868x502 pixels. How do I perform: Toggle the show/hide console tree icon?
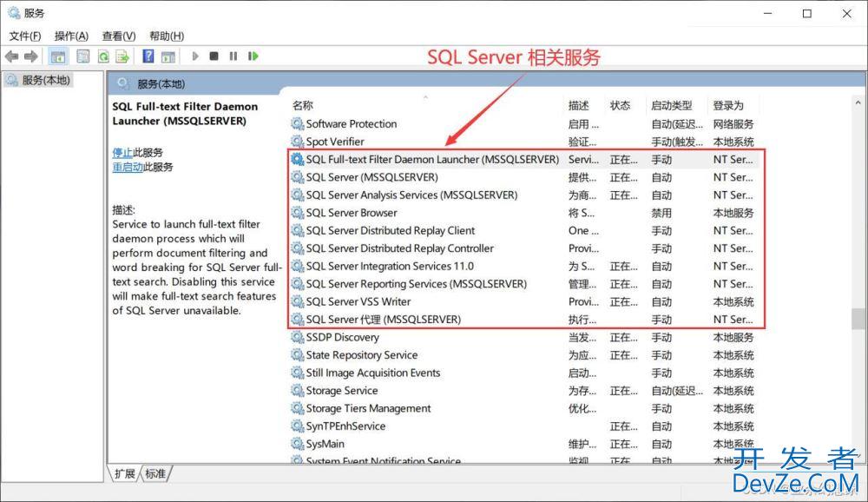[x=58, y=56]
